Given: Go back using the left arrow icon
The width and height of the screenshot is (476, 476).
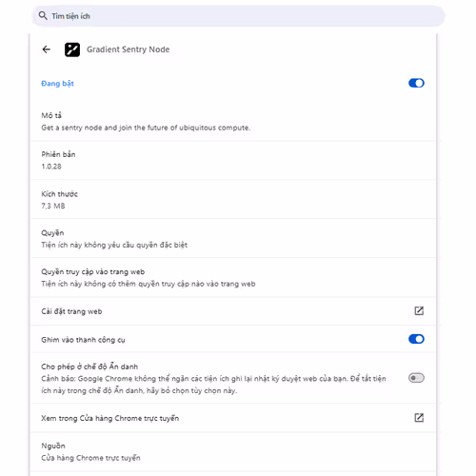Looking at the screenshot, I should [47, 50].
